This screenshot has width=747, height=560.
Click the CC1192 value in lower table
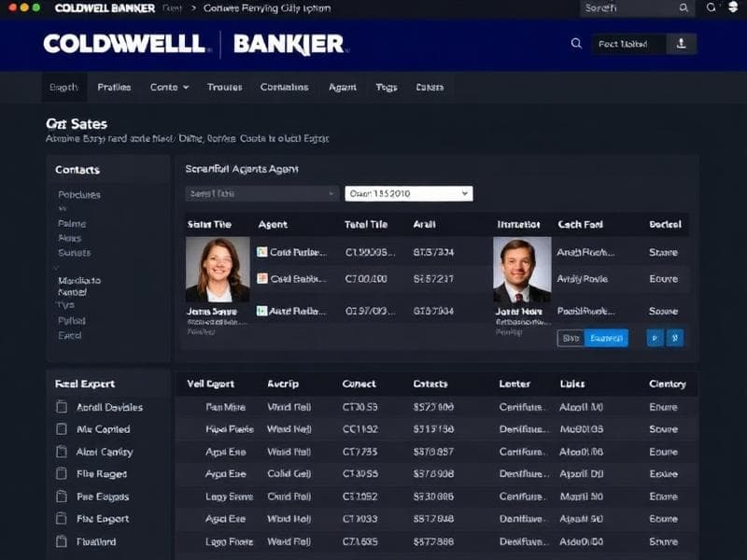point(359,429)
